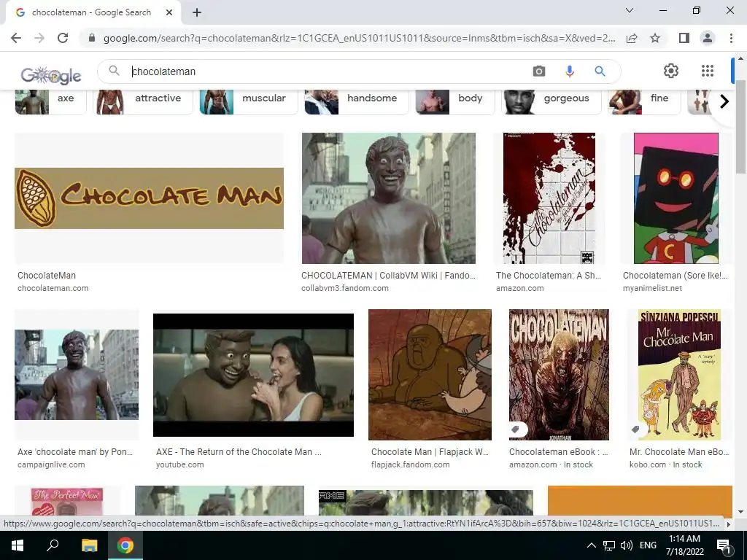The width and height of the screenshot is (747, 560).
Task: Open The Perfect Man partial thumbnail
Action: tap(67, 500)
